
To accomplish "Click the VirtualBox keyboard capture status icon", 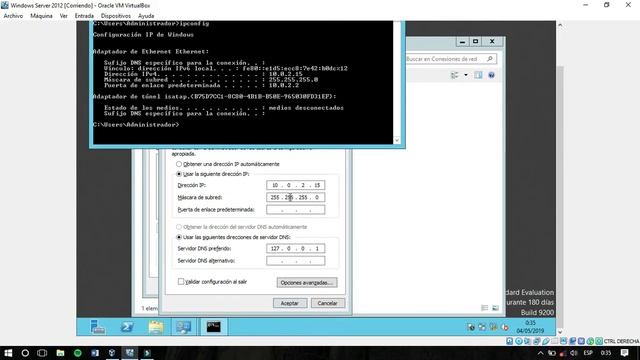I will click(599, 341).
